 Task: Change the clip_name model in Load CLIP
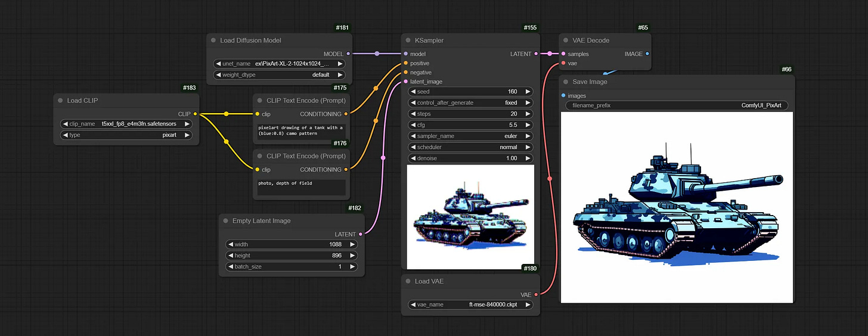(x=126, y=124)
